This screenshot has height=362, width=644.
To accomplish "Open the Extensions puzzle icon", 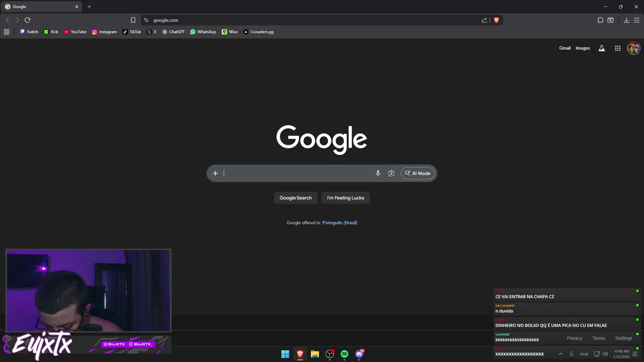I will (600, 20).
